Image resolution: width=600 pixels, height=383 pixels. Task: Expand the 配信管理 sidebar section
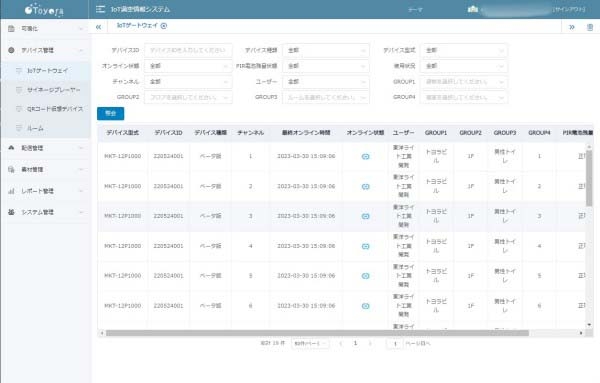point(45,148)
